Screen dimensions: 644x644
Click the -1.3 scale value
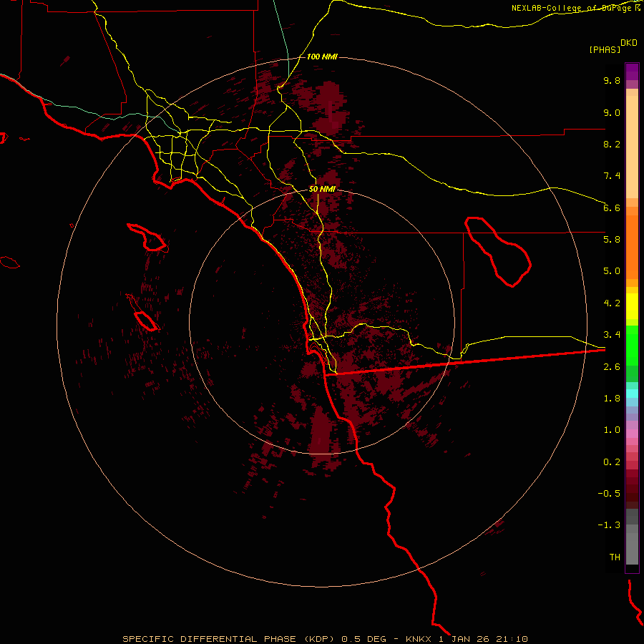click(x=609, y=525)
